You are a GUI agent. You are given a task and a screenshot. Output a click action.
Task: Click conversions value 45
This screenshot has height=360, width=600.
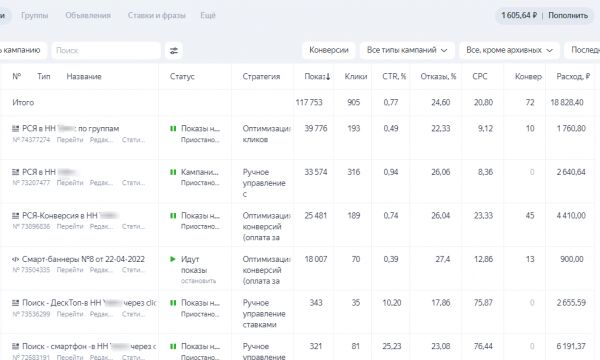pyautogui.click(x=530, y=216)
